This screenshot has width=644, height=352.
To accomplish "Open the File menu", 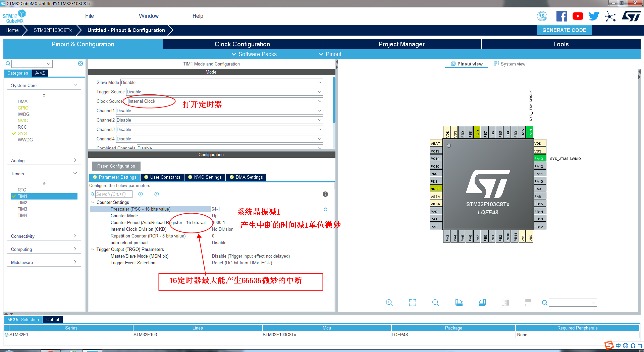I will [89, 16].
